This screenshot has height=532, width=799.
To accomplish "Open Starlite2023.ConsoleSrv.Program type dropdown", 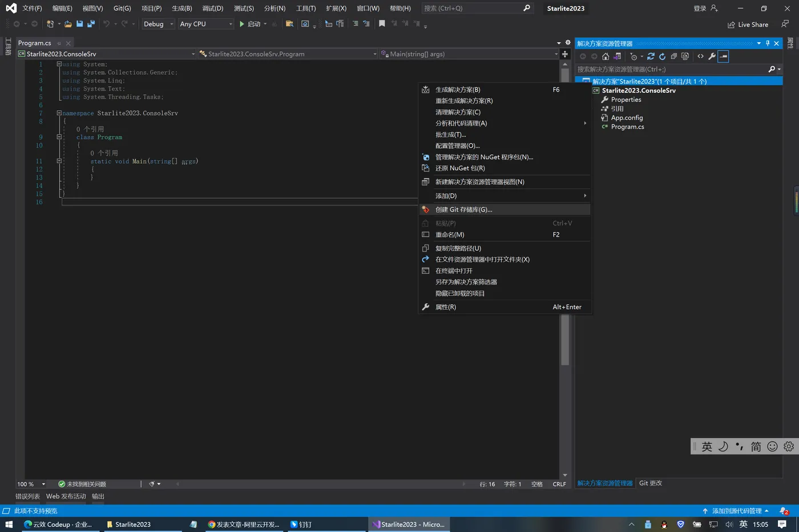I will pos(288,54).
